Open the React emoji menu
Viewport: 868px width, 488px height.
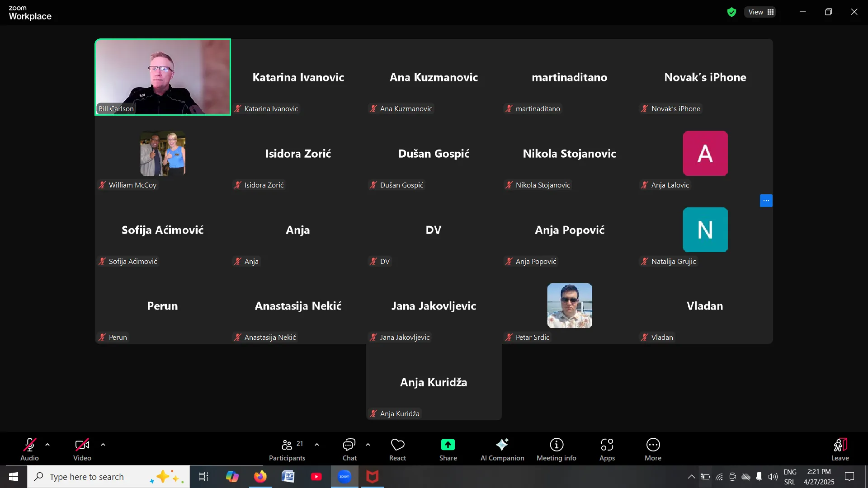(397, 445)
